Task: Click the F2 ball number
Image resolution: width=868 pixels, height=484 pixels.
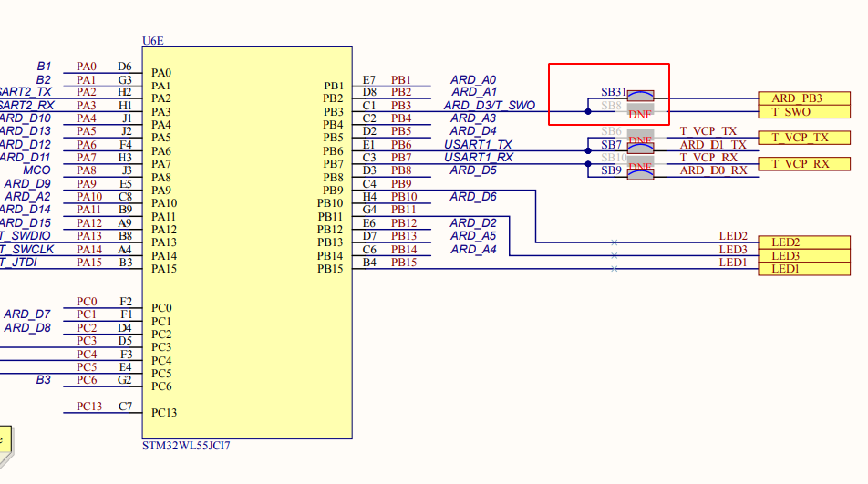Action: click(x=126, y=302)
